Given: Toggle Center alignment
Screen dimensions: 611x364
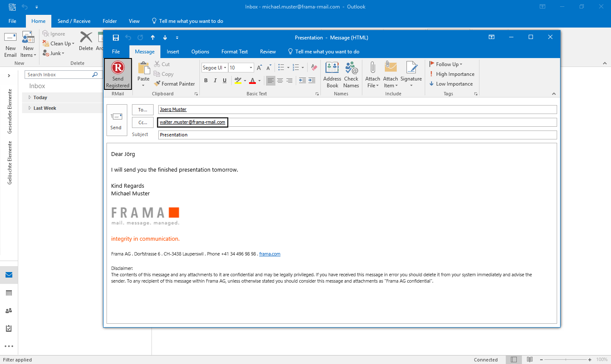Looking at the screenshot, I should tap(280, 81).
